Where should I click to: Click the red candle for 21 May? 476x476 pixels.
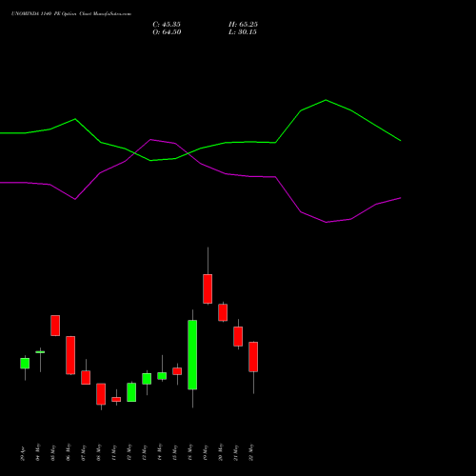[238, 336]
